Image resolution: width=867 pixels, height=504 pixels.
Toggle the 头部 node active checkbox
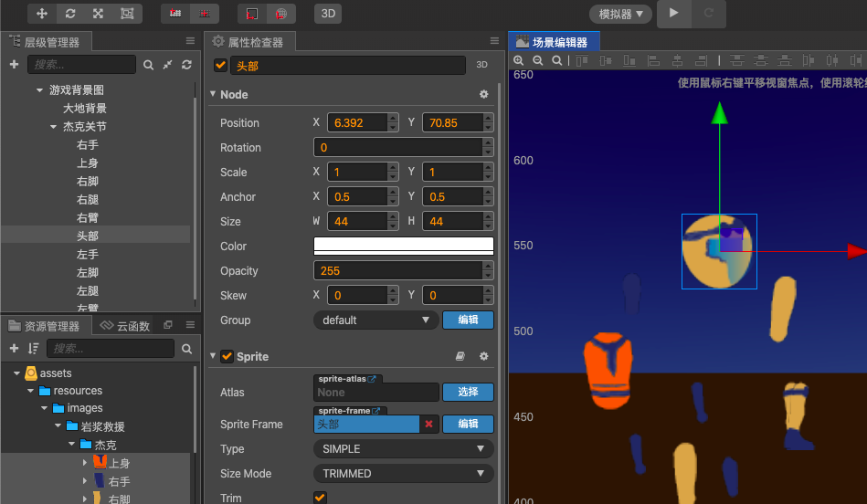point(220,65)
